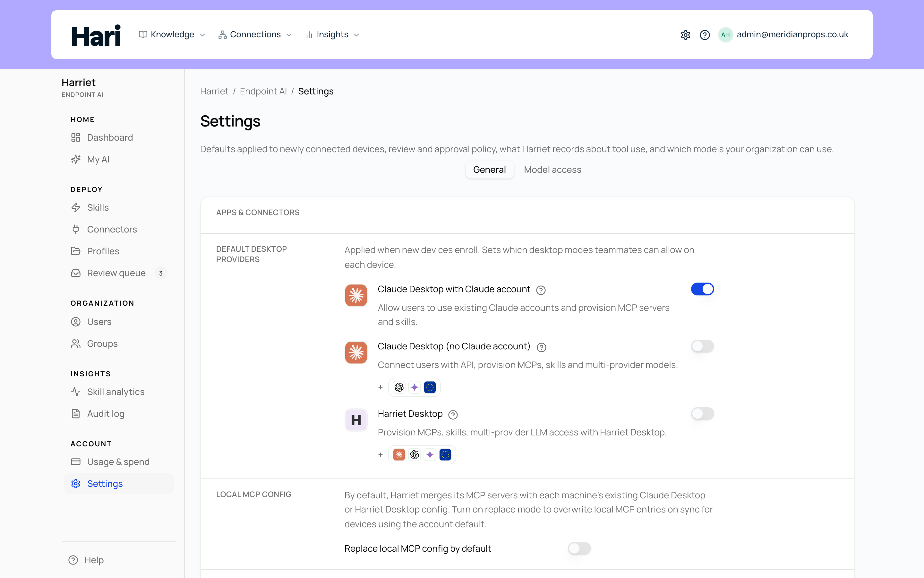Click the Claude icon beside Claude Desktop with Claude account
The height and width of the screenshot is (578, 924).
coord(356,295)
